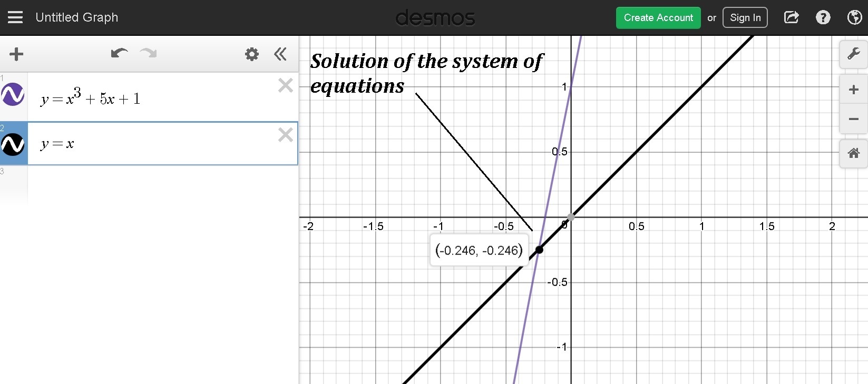Redo the last undone action
The image size is (868, 384).
(x=148, y=53)
